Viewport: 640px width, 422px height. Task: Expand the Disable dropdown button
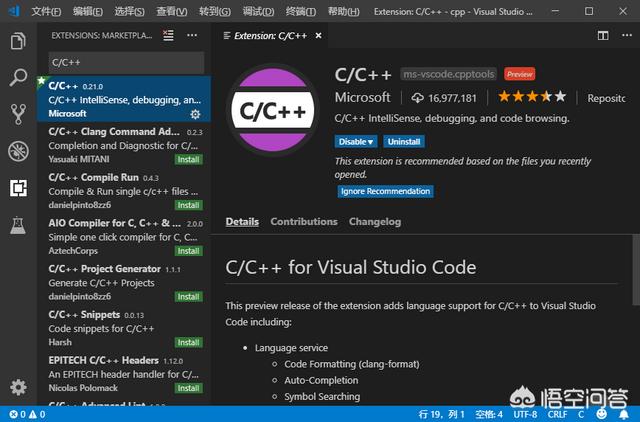356,142
